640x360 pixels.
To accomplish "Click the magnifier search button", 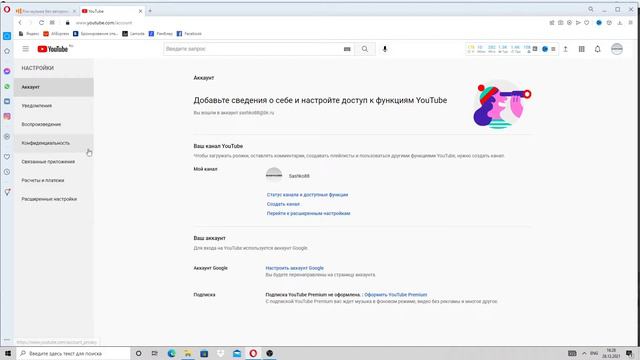I will tap(364, 49).
